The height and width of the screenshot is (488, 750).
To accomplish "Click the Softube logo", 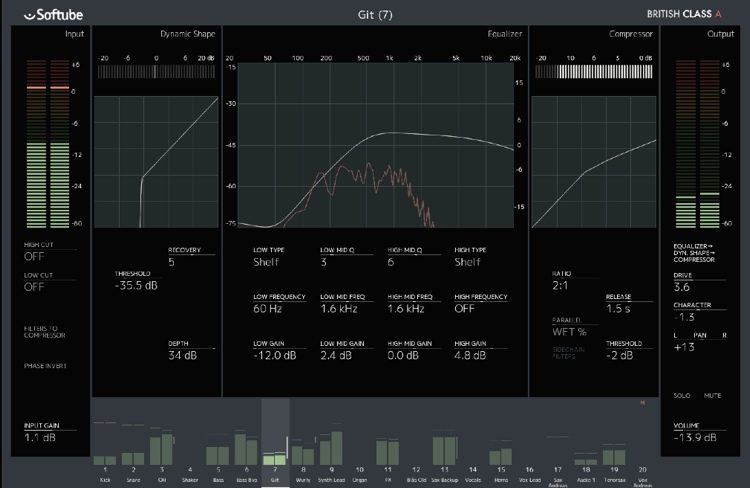I will [54, 15].
